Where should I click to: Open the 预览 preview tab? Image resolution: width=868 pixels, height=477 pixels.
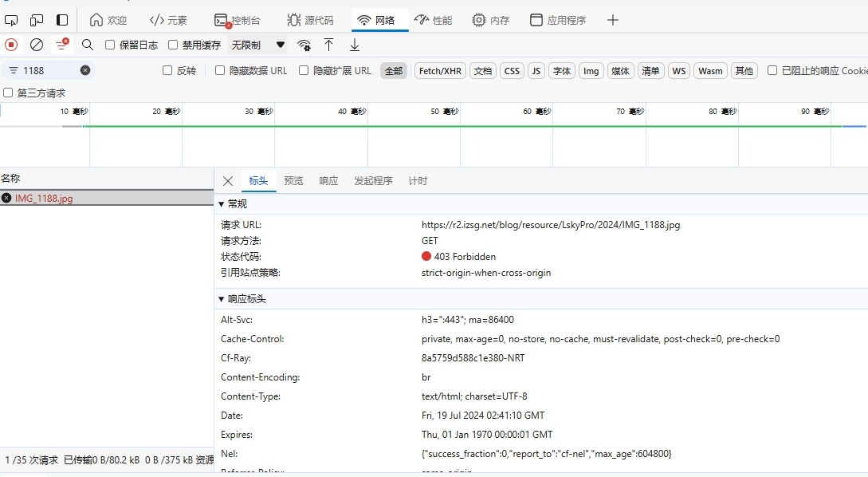point(293,180)
